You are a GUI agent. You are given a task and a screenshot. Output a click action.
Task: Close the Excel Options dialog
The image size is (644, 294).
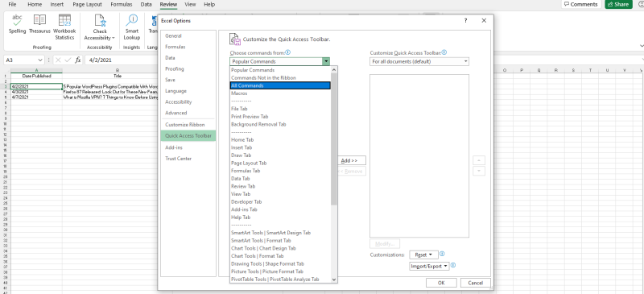tap(484, 21)
